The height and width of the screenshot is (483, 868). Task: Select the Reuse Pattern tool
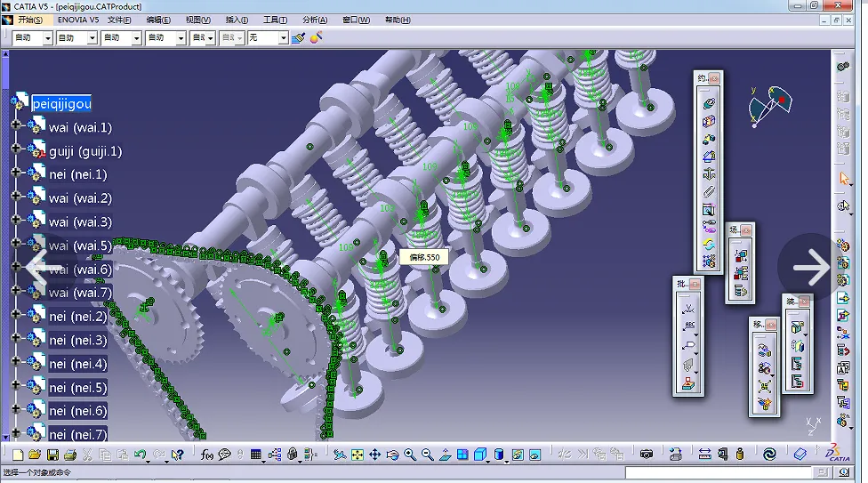[709, 261]
